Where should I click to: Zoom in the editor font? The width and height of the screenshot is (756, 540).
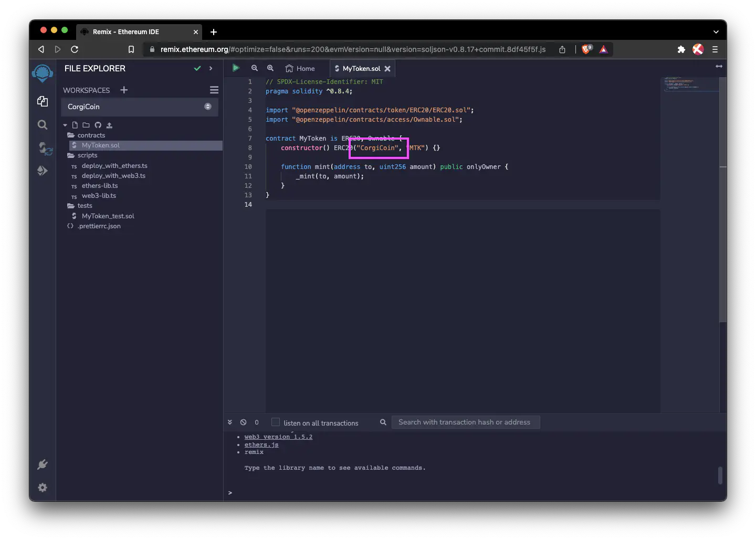tap(270, 68)
